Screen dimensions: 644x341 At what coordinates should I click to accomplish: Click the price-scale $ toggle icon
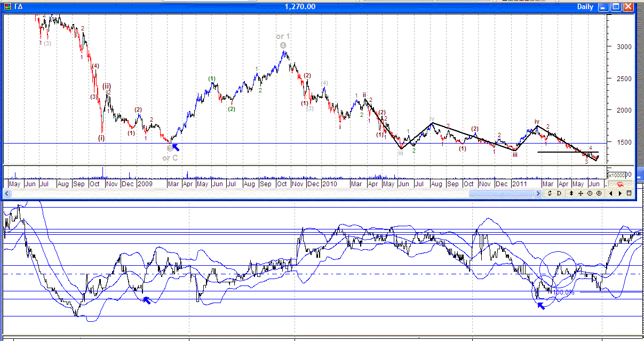pyautogui.click(x=550, y=193)
